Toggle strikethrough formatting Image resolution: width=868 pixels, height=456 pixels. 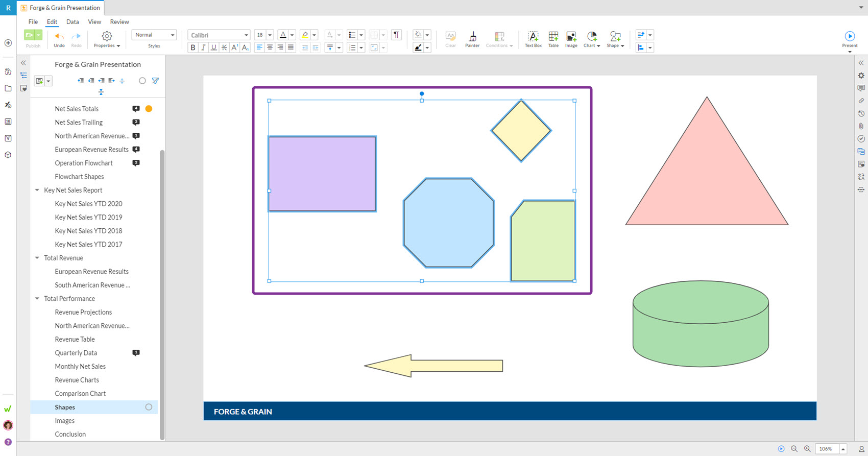(224, 47)
